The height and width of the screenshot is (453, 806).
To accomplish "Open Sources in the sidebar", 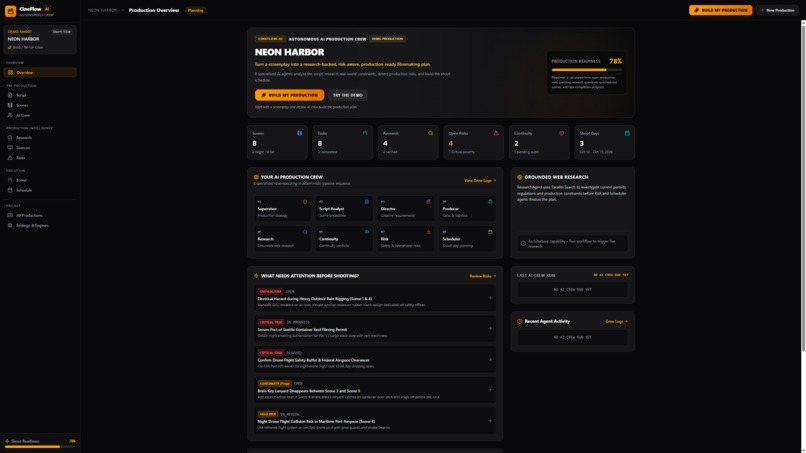I will click(40, 148).
